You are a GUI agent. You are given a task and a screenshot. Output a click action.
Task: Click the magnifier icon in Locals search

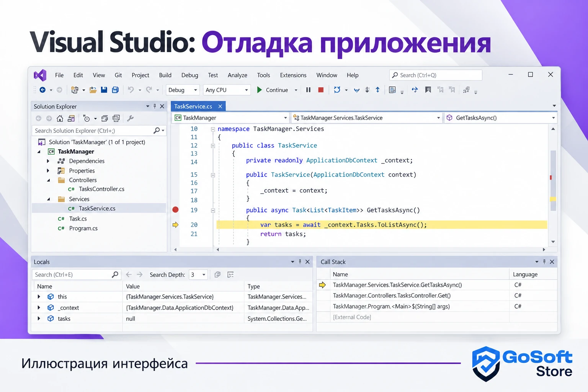[115, 274]
